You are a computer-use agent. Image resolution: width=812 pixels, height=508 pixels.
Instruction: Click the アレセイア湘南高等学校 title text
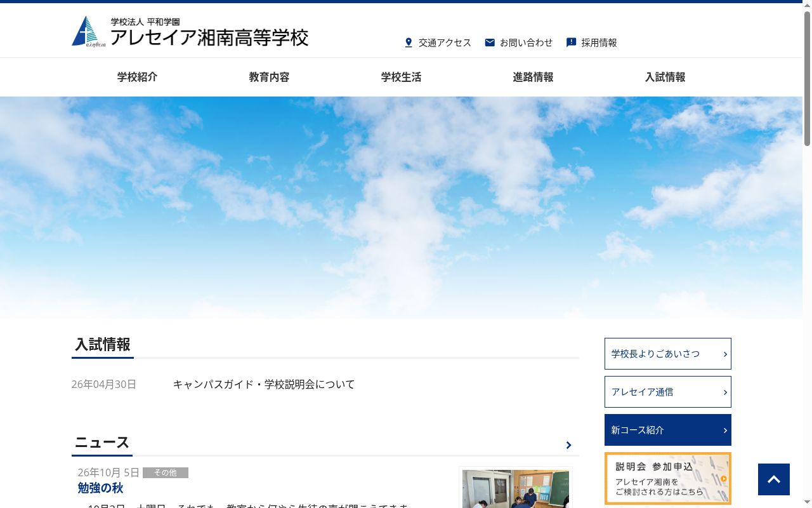[x=209, y=37]
